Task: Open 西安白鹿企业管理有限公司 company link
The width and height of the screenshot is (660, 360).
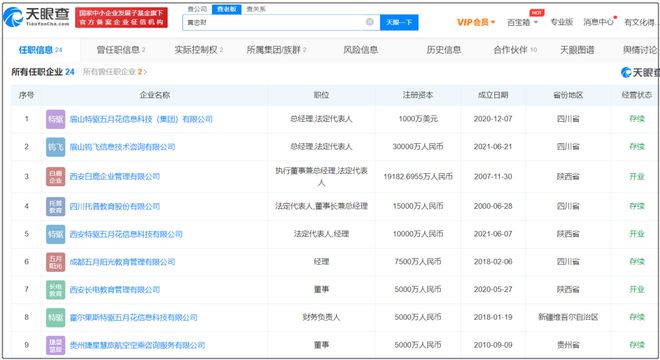Action: point(115,176)
